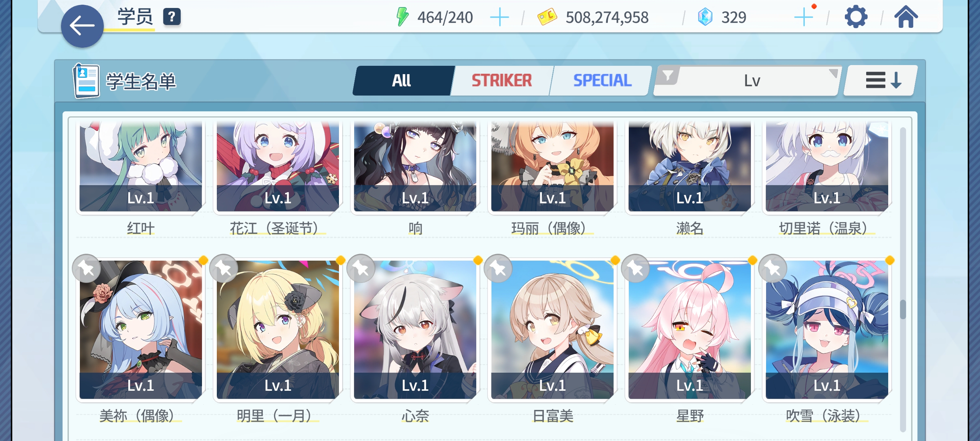This screenshot has height=441, width=980.
Task: Open student 花江（圣诞节）portrait
Action: pos(278,166)
